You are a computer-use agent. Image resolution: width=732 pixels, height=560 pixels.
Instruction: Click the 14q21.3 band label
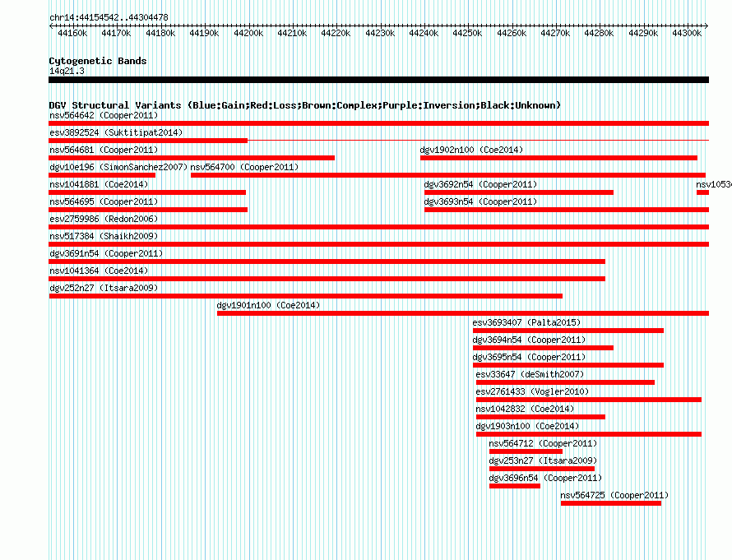[x=67, y=71]
